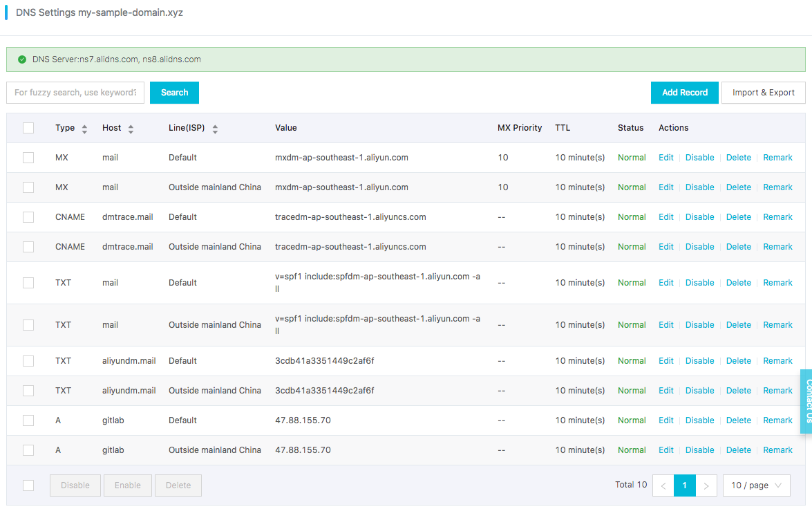Sort records by Host column arrows
Image resolution: width=812 pixels, height=509 pixels.
coord(131,129)
